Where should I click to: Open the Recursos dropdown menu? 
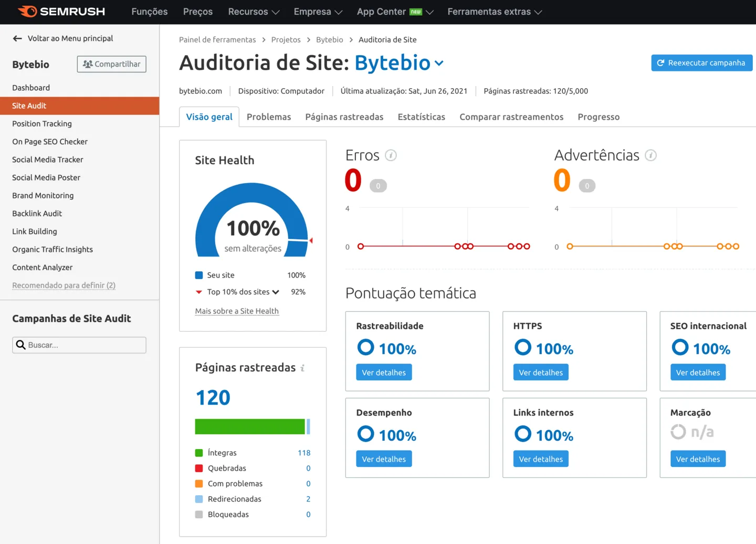coord(254,12)
